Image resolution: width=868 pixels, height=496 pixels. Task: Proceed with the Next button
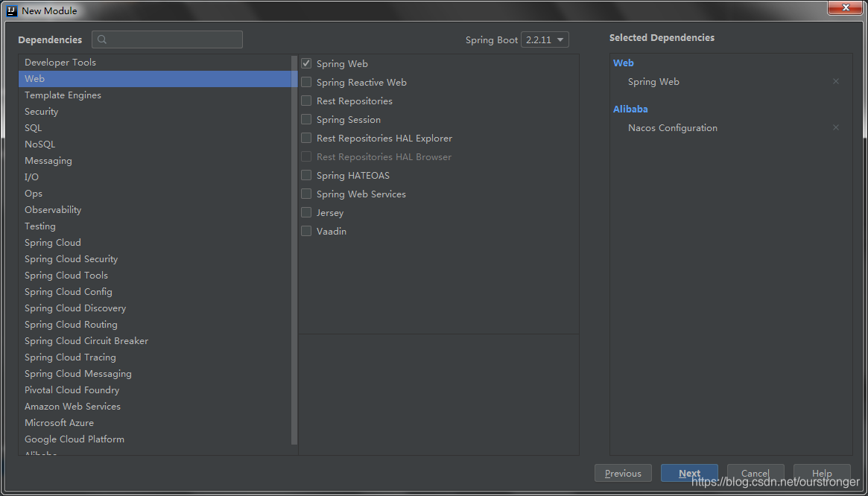coord(689,474)
